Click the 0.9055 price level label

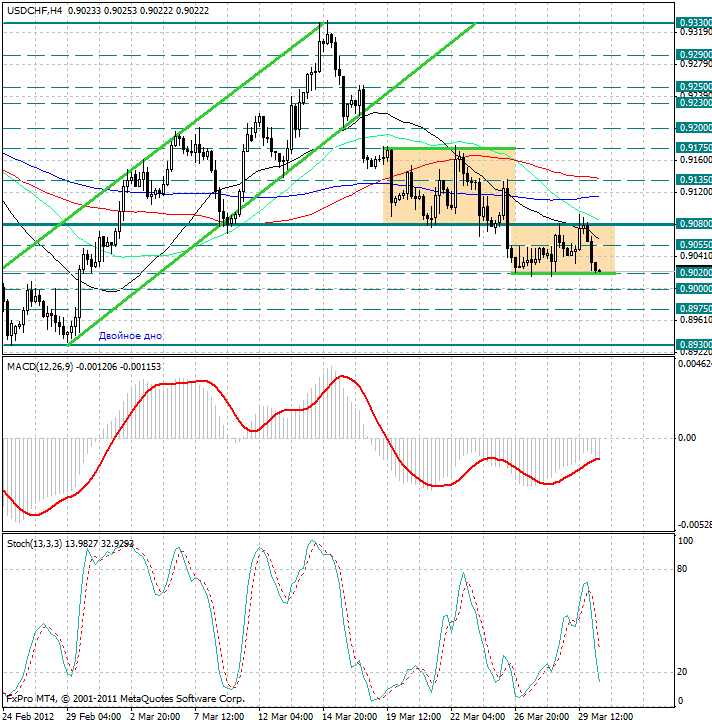click(694, 245)
